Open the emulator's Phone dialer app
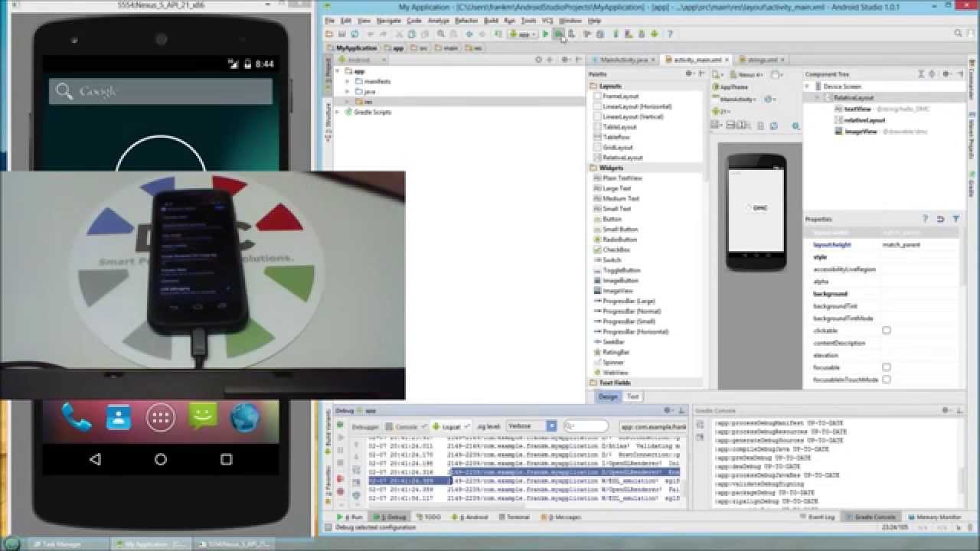The width and height of the screenshot is (980, 551). coord(77,418)
